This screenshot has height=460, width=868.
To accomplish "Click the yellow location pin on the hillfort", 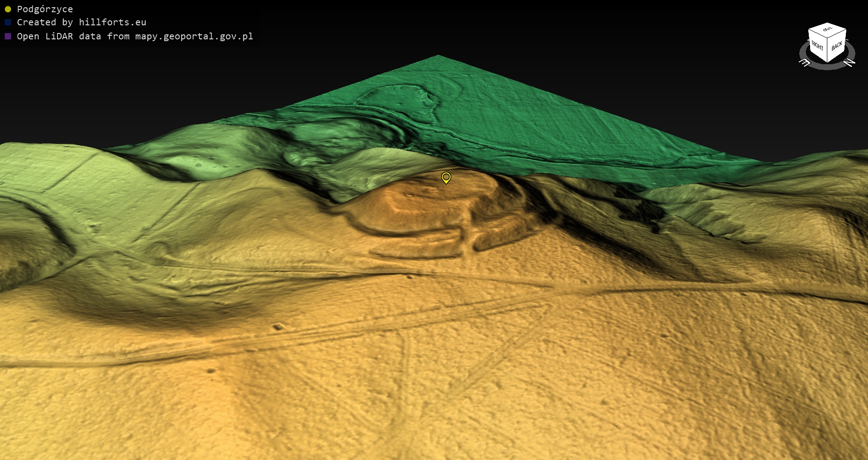I will pyautogui.click(x=446, y=177).
